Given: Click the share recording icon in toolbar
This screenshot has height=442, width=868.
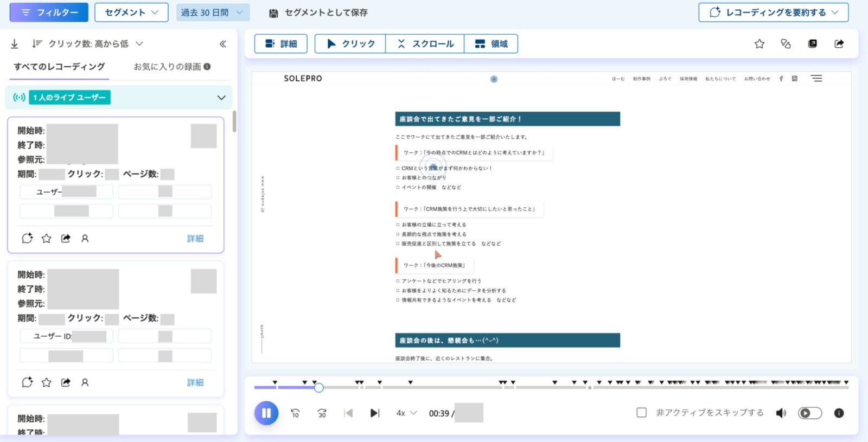Looking at the screenshot, I should click(x=839, y=44).
